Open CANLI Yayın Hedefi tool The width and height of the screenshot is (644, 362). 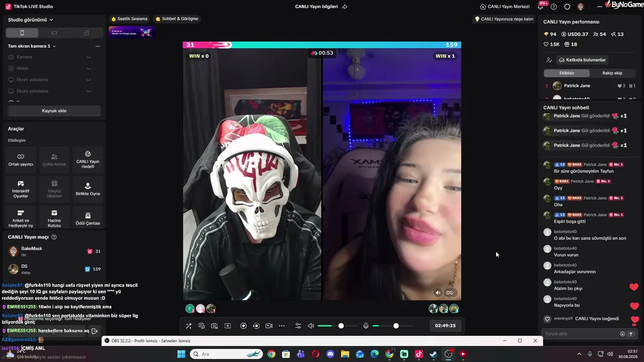(88, 160)
